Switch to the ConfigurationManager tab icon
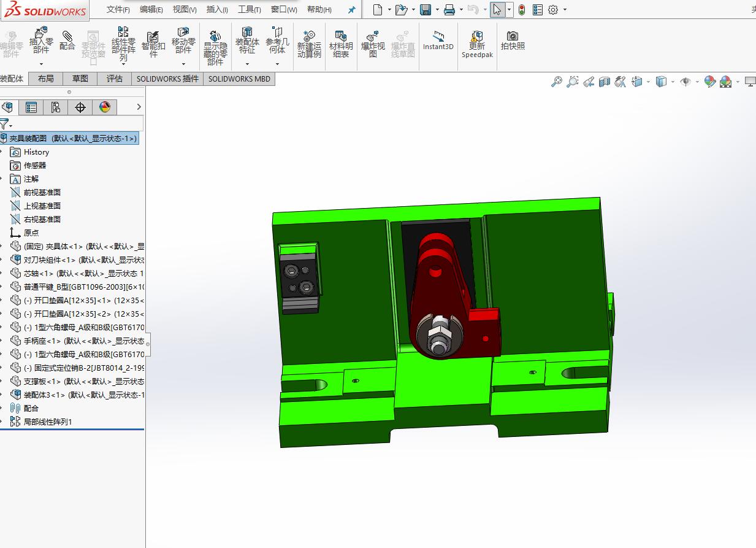 [56, 107]
